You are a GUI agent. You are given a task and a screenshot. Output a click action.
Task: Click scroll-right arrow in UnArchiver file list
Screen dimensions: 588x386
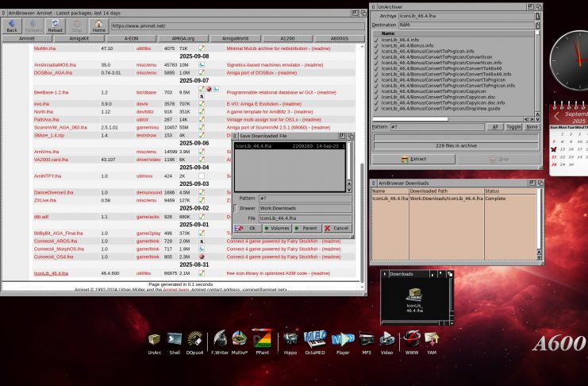532,119
